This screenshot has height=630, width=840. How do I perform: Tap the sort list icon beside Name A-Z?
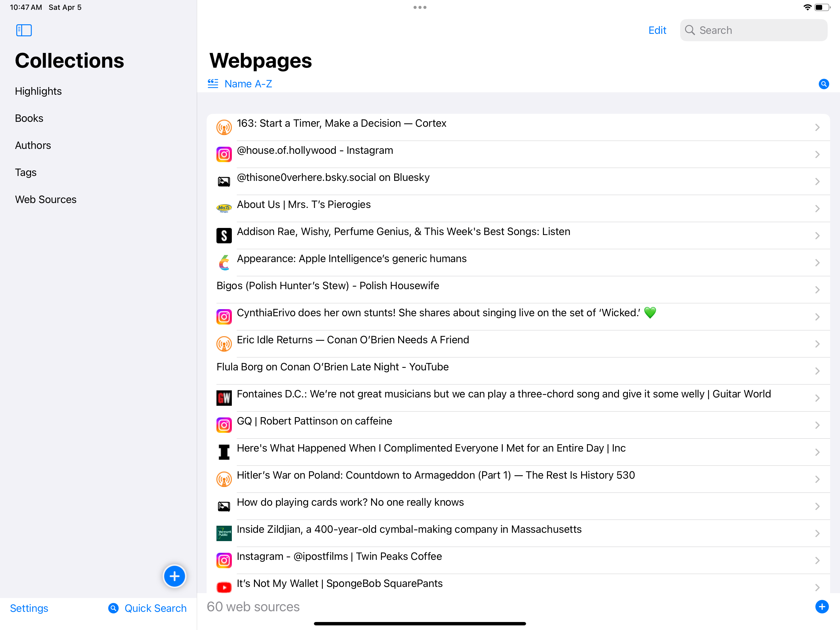click(213, 84)
